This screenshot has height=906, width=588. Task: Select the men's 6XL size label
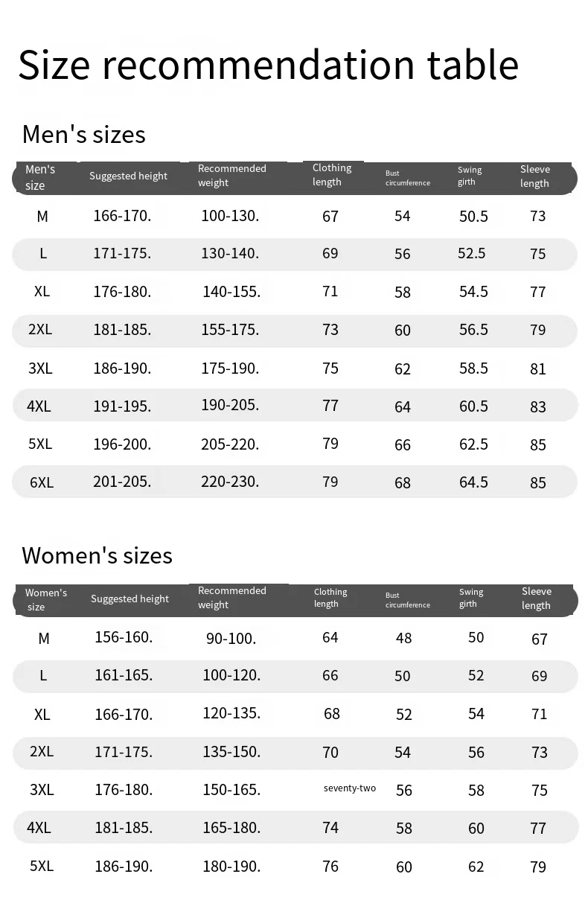[x=42, y=482]
